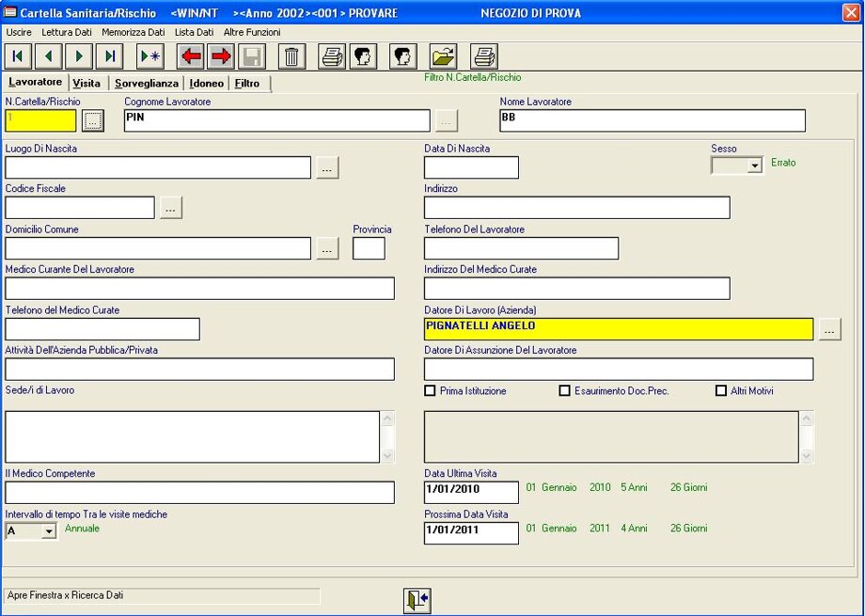Click the Data Di Nascita input field

(471, 167)
